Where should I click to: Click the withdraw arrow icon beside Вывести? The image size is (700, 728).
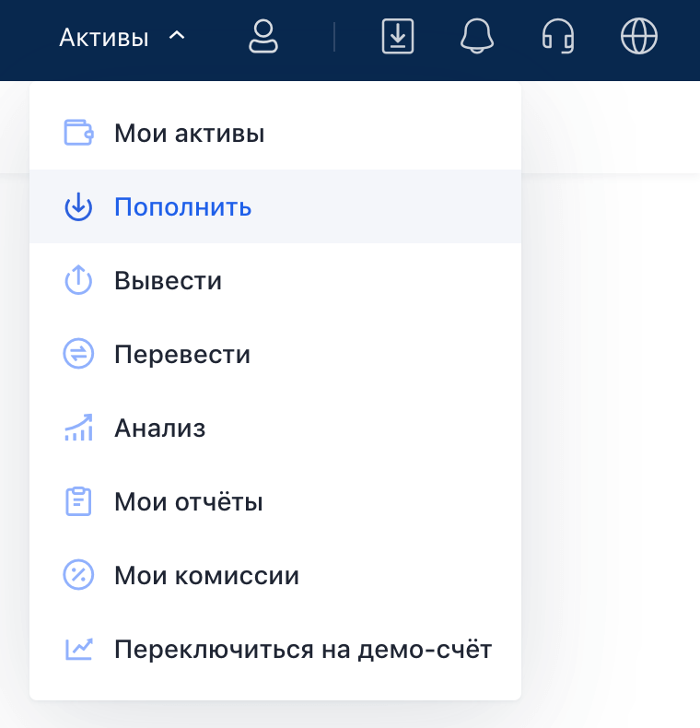click(78, 280)
